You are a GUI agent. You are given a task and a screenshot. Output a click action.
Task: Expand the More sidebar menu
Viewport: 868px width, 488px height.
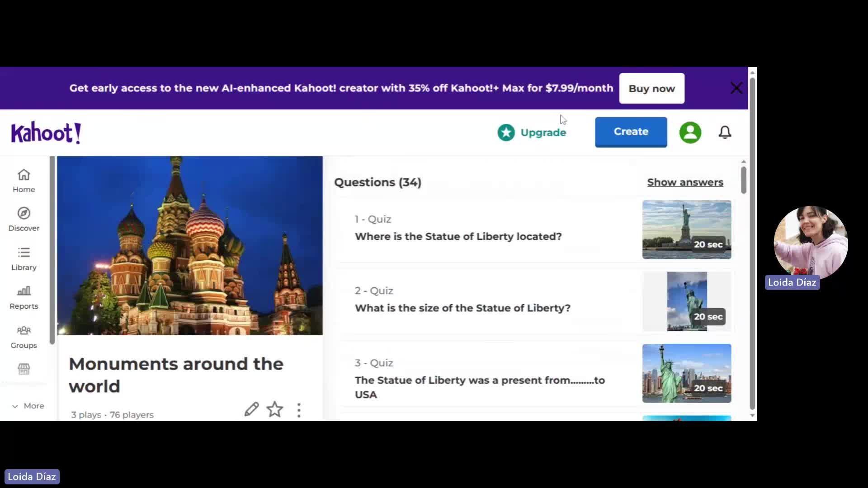28,406
